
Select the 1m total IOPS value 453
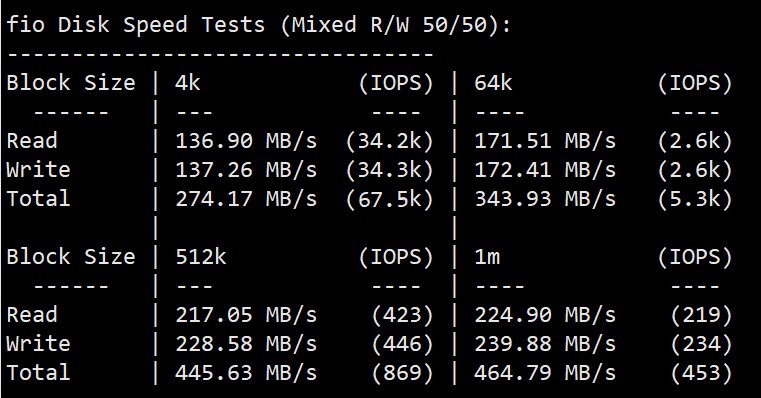tap(701, 373)
